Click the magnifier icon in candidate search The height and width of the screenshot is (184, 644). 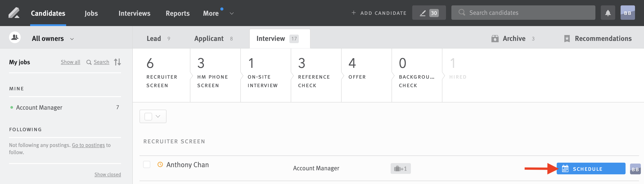coord(462,13)
